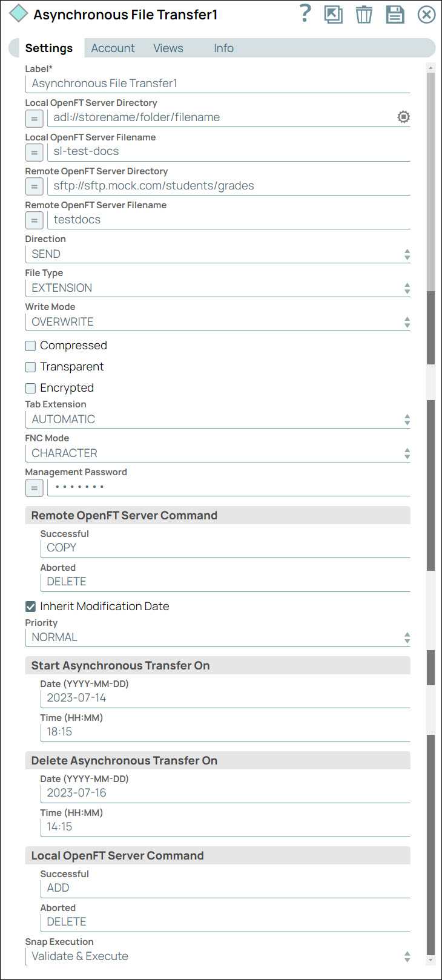This screenshot has height=980, width=442.
Task: Click the pop-out expand icon in the header
Action: click(x=333, y=15)
